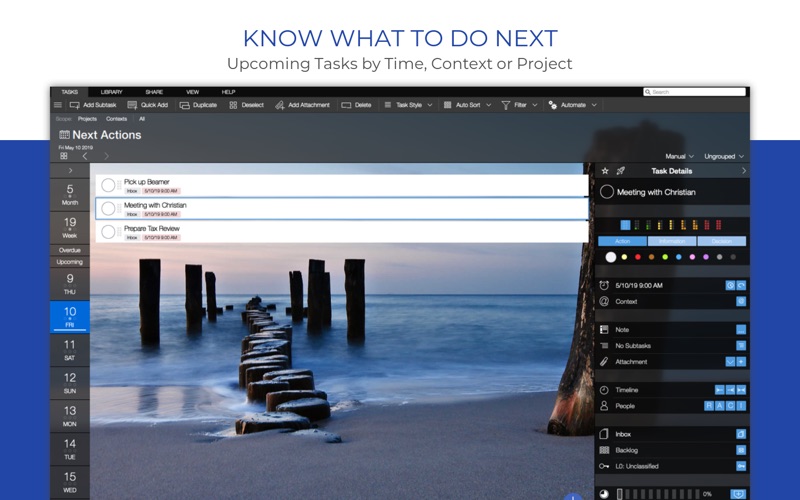The height and width of the screenshot is (500, 800).
Task: Click the subtasks button beside No Subtasks
Action: [x=741, y=345]
